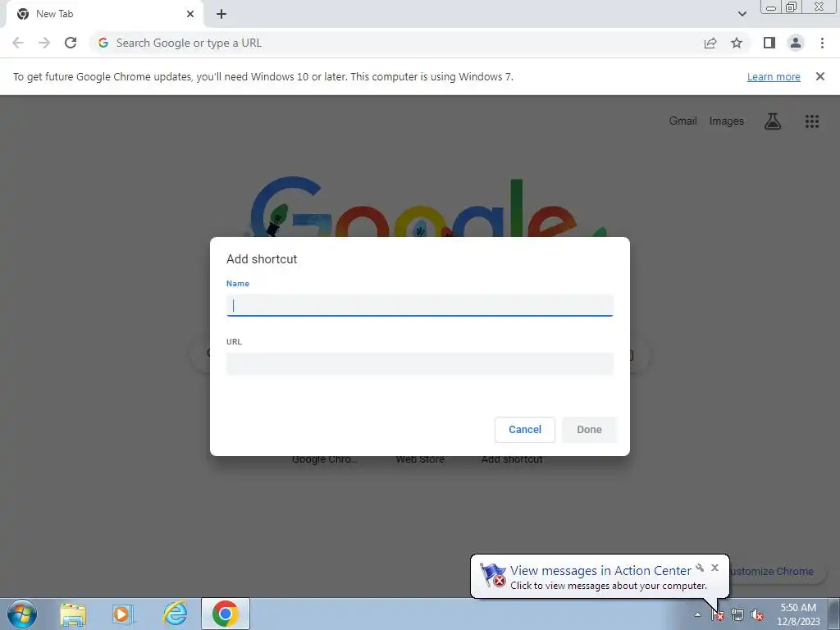Image resolution: width=840 pixels, height=630 pixels.
Task: Focus the Name field in Add shortcut
Action: click(x=419, y=305)
